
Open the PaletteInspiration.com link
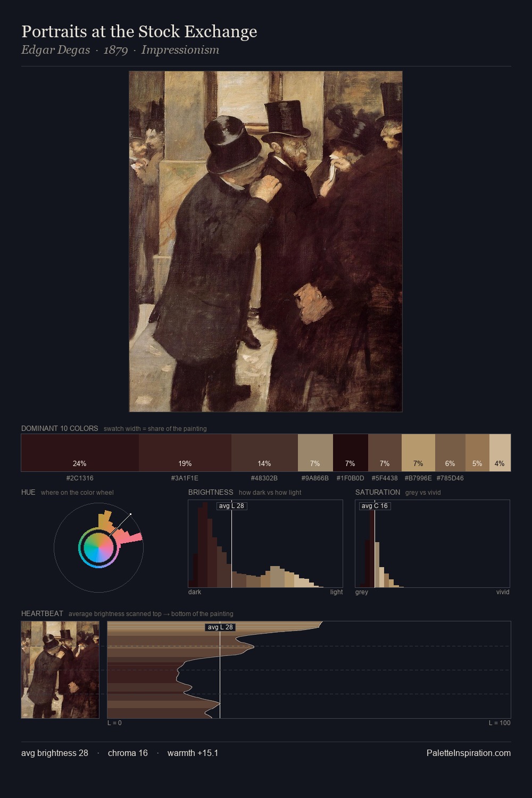(469, 753)
